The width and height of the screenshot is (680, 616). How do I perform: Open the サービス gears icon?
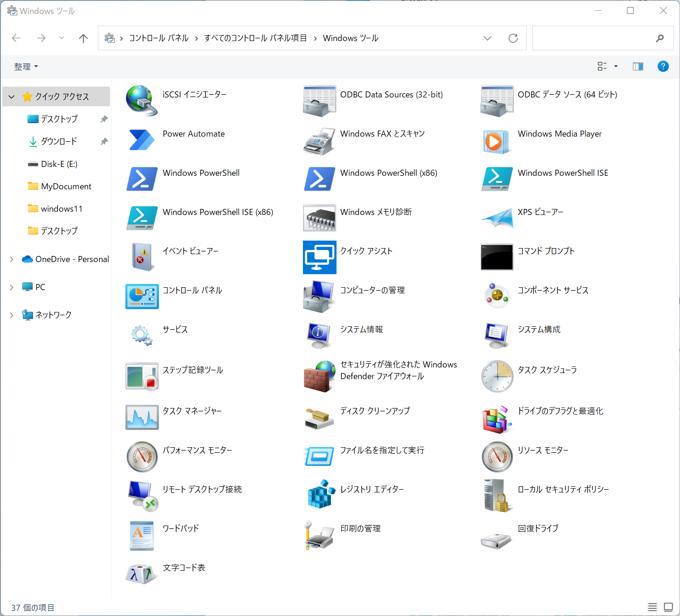(x=142, y=336)
